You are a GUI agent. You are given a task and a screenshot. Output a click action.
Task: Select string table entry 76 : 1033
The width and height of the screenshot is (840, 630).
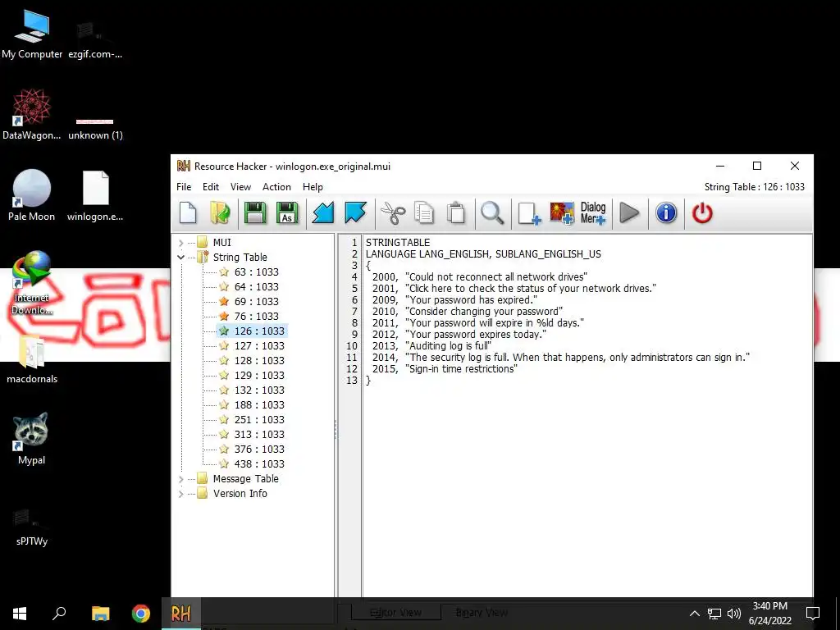point(256,316)
